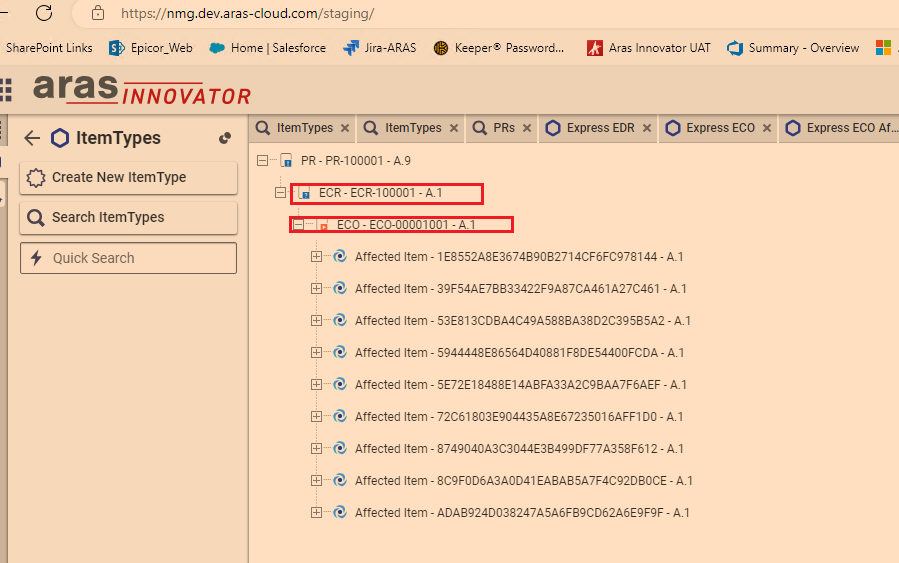Click the ECR-100001 item icon

(305, 193)
